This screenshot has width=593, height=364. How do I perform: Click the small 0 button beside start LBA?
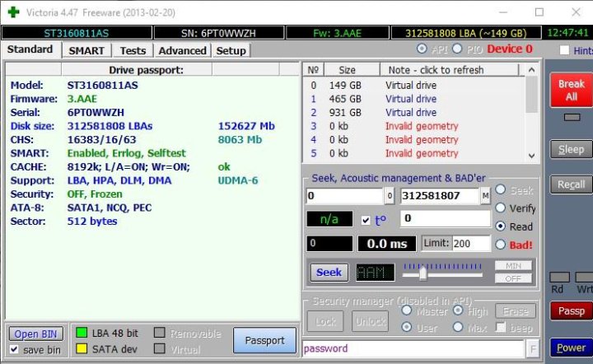[x=390, y=196]
